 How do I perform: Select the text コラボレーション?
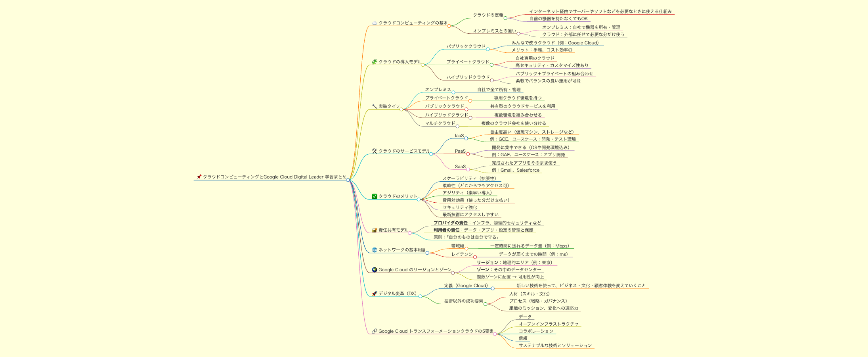(x=536, y=331)
